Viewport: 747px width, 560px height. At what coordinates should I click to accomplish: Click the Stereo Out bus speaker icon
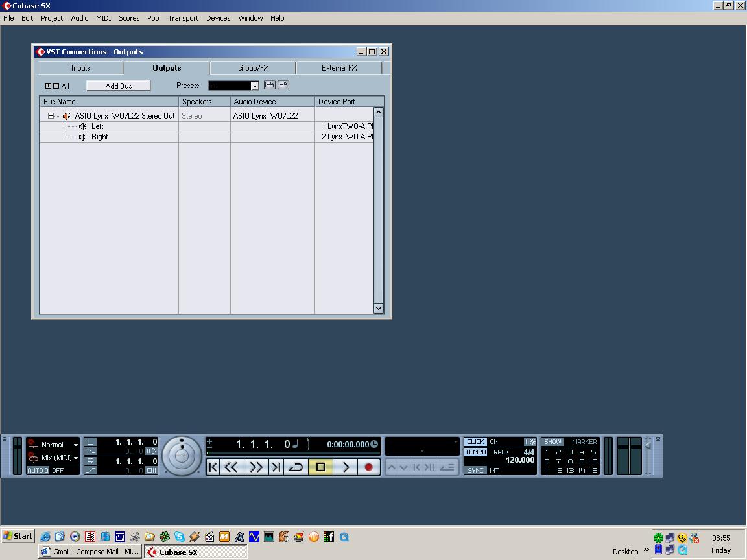click(x=66, y=116)
